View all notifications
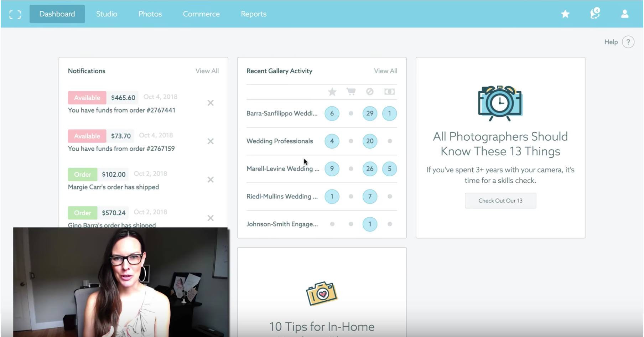 207,71
